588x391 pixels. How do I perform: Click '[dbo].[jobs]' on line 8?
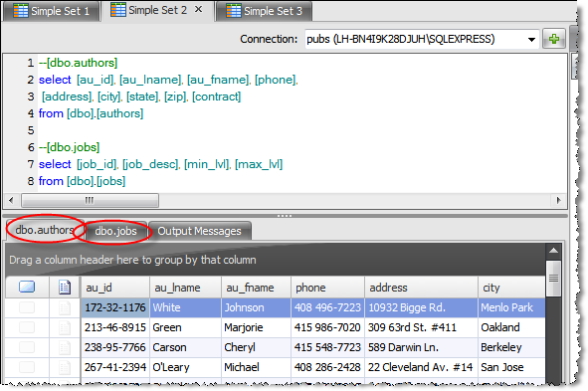[x=96, y=181]
